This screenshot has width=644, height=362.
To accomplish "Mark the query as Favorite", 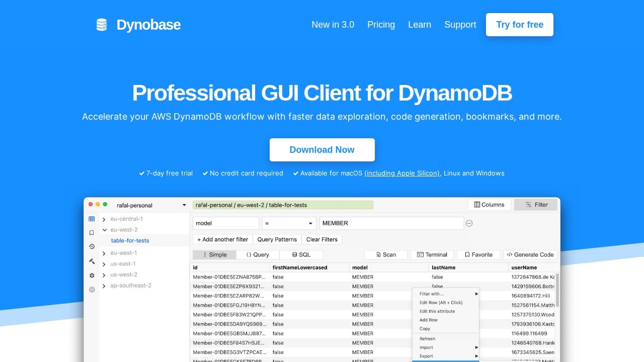I will (478, 254).
